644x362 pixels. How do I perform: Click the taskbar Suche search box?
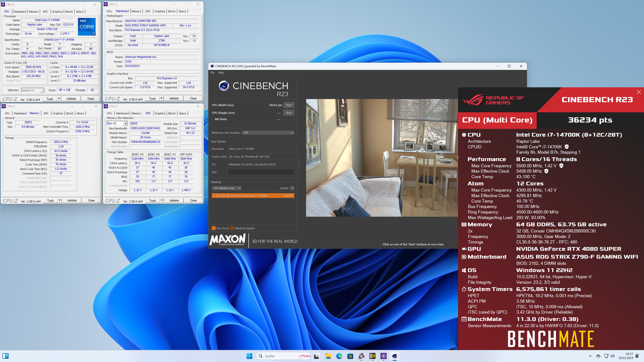(x=283, y=356)
